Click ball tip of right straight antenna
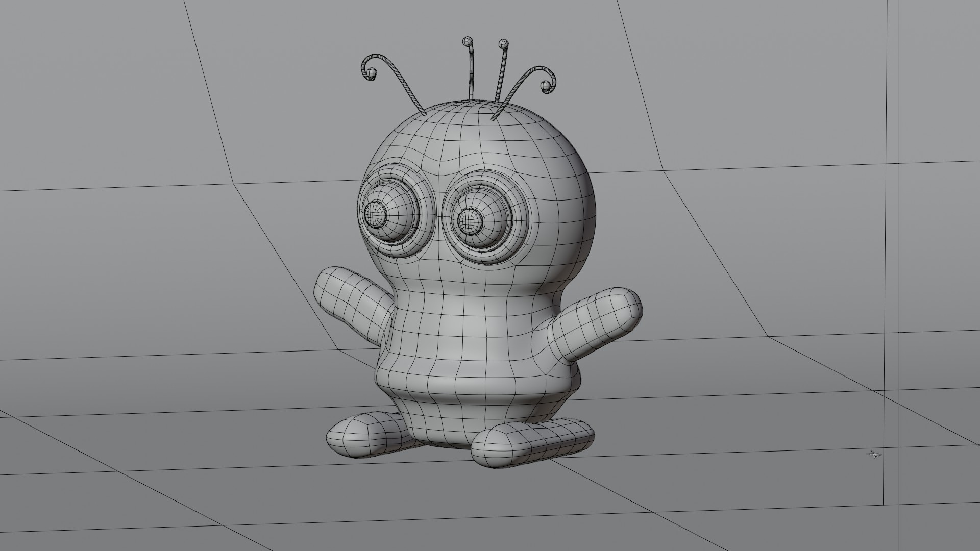The image size is (980, 551). 503,44
